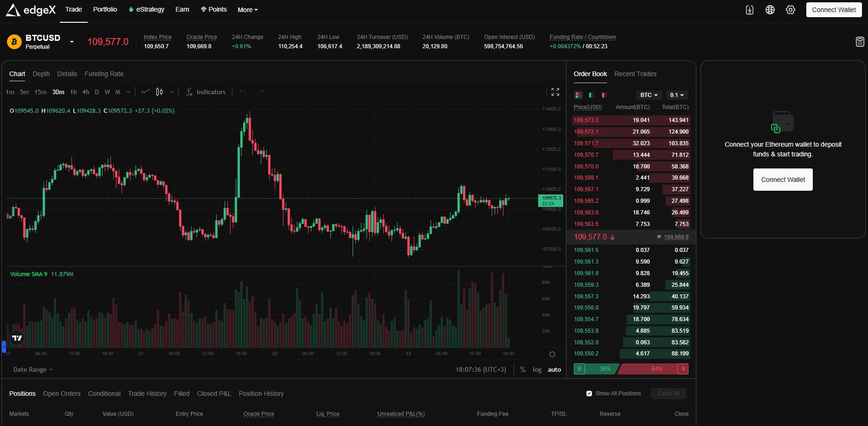Switch the price axis to log scale

point(537,369)
